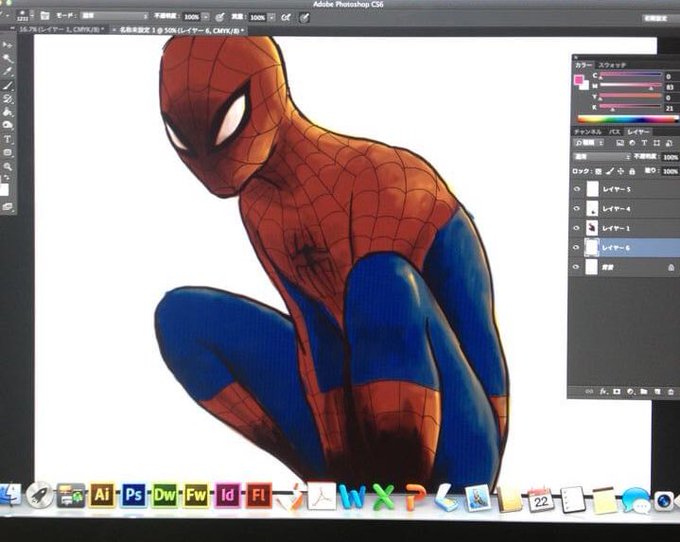Switch to the チャンネル (Channels) tab

[588, 132]
